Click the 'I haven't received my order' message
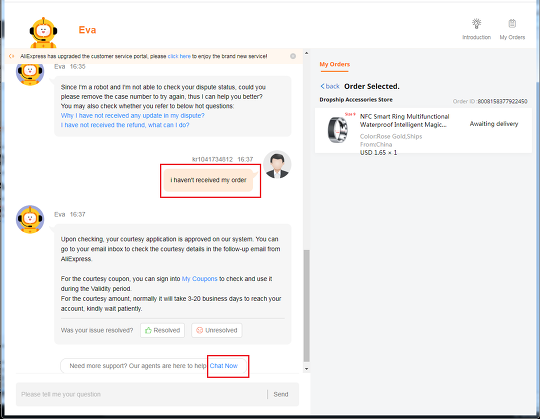The image size is (540, 419). tap(208, 180)
